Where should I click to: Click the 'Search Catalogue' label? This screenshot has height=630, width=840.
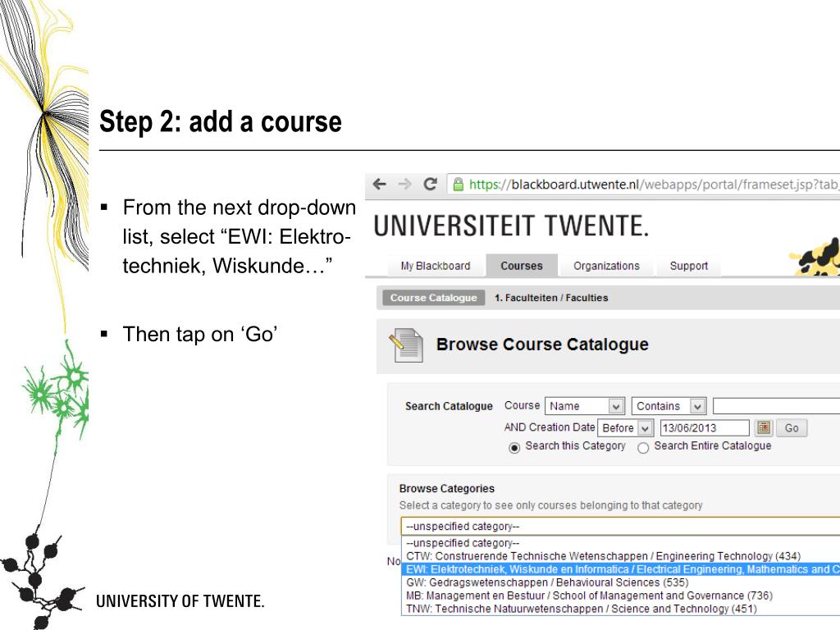(449, 406)
